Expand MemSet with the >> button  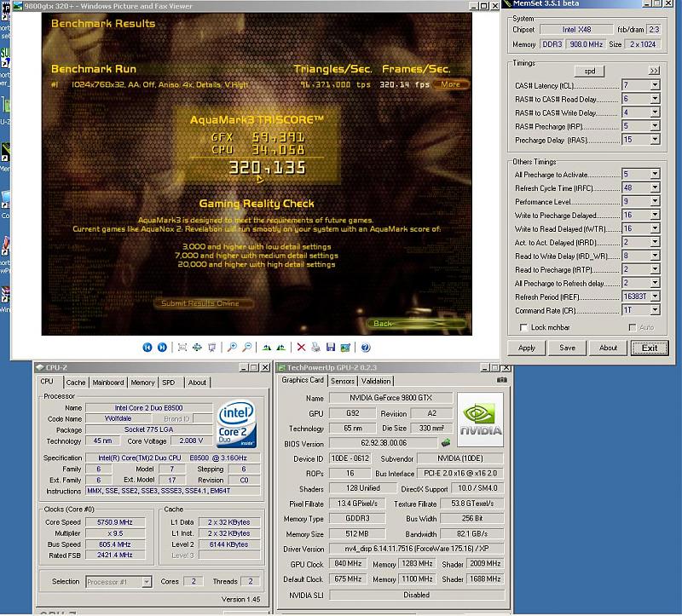tap(654, 71)
